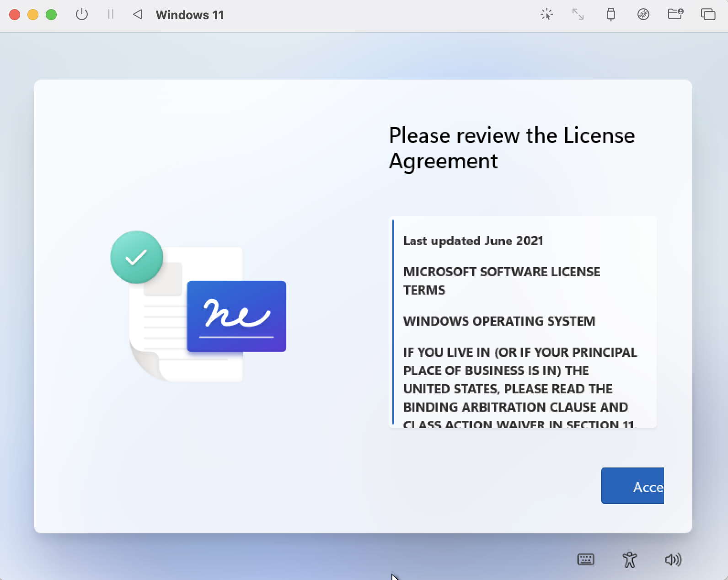
Task: Pause the virtual machine
Action: [111, 15]
